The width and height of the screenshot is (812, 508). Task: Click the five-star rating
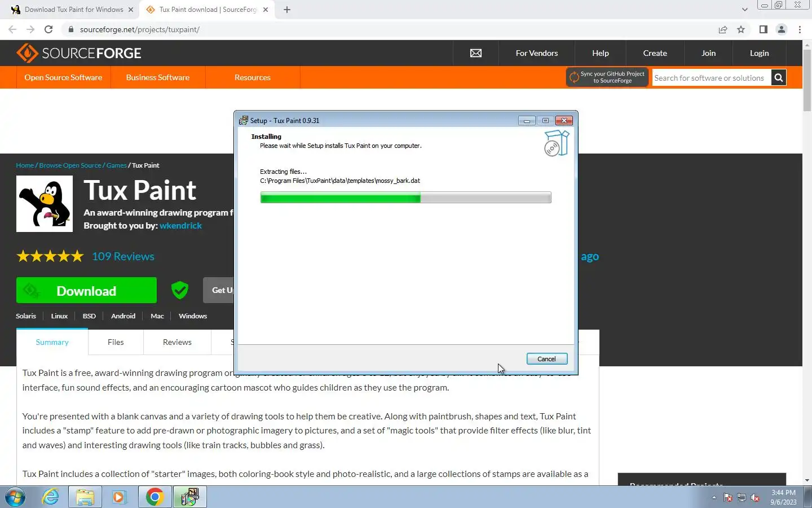50,256
